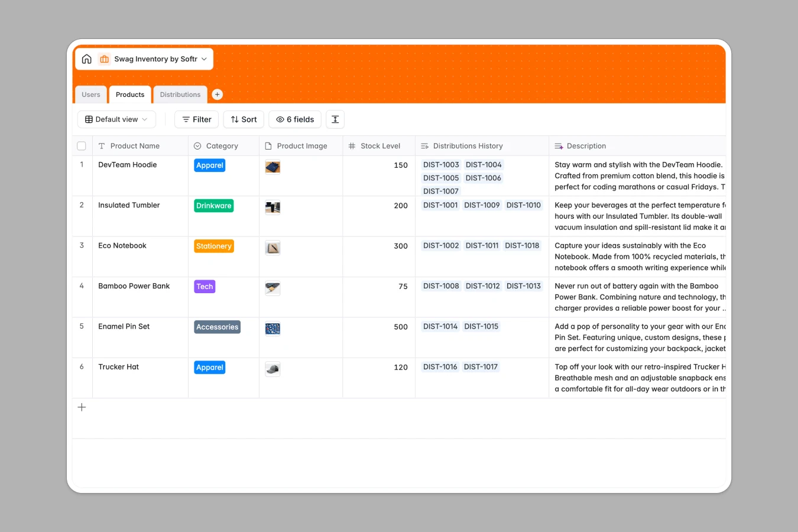Click the hide fields eye icon

280,119
